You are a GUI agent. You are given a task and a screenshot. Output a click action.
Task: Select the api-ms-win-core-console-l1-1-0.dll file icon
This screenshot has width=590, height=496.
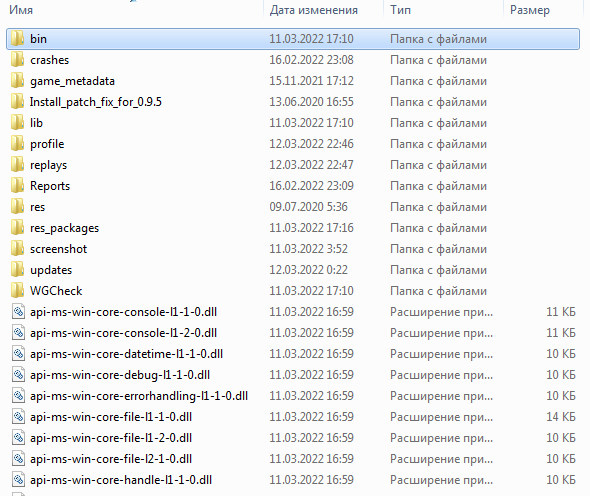point(18,312)
